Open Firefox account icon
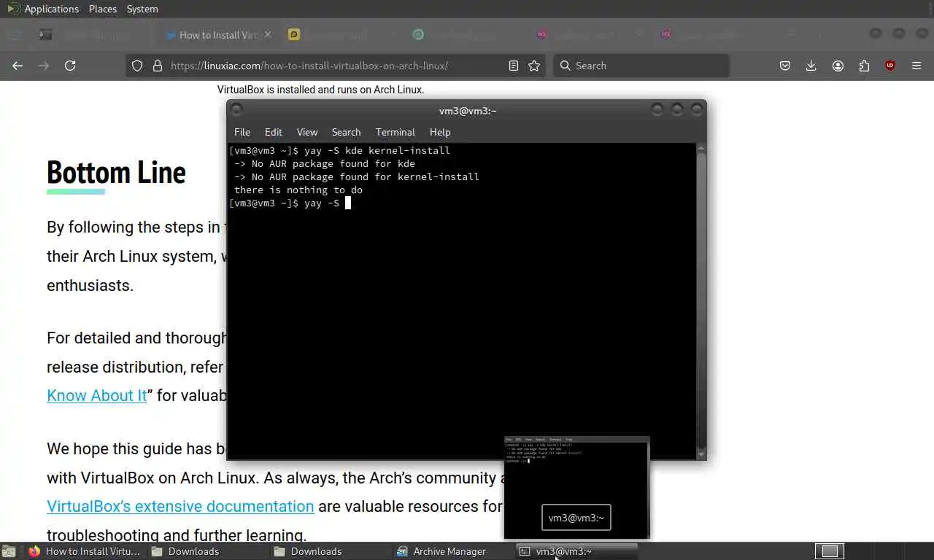Viewport: 934px width, 560px height. [x=838, y=66]
